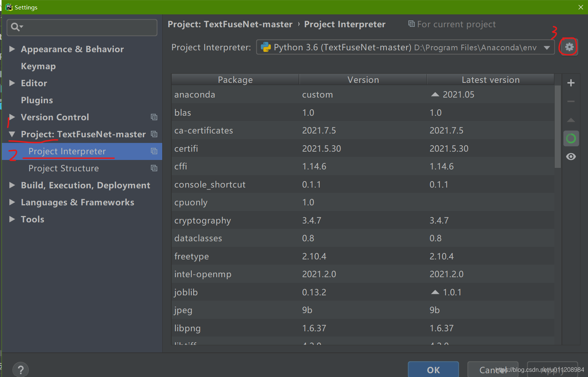This screenshot has height=377, width=588.
Task: Click the Version Control project-level copy icon
Action: (x=154, y=117)
